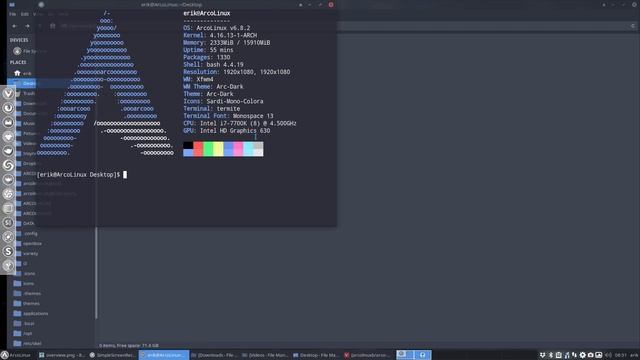Click the DEVICES sidebar heading
The width and height of the screenshot is (640, 360).
point(19,40)
